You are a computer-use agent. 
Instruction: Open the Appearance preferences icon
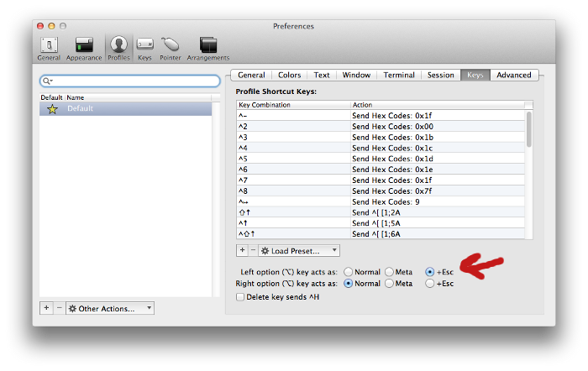(x=84, y=49)
